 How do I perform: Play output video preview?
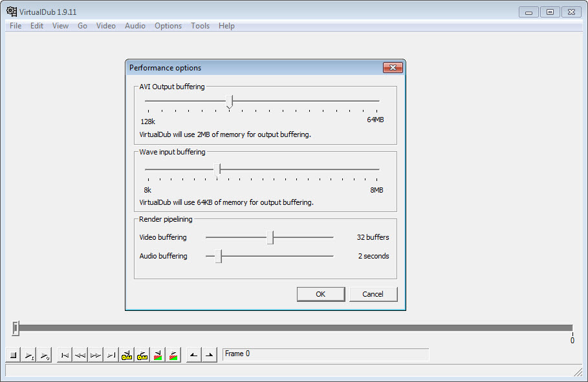pyautogui.click(x=44, y=355)
